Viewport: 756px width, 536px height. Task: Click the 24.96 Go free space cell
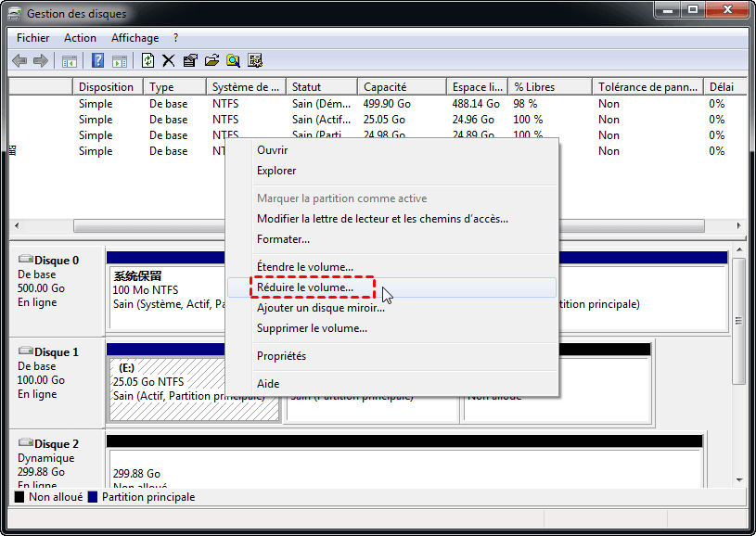[x=473, y=120]
